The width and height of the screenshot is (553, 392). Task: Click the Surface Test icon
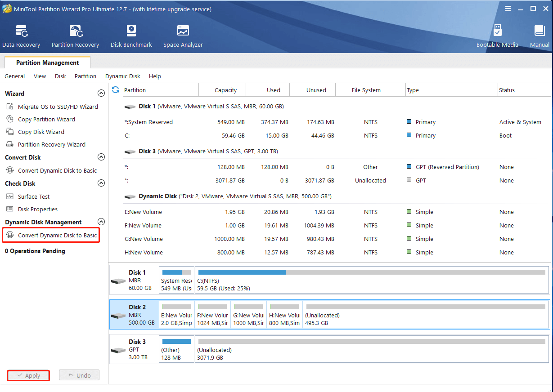[10, 196]
